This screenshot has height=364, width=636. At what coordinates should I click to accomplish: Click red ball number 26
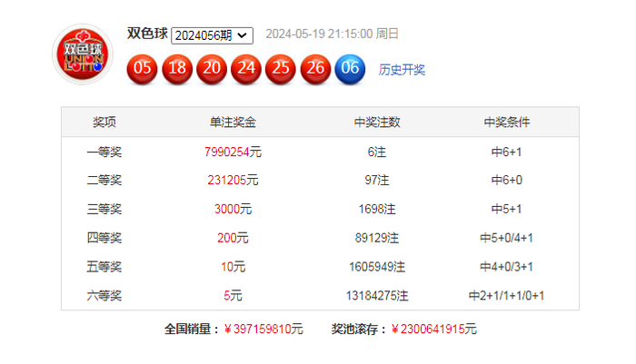pos(315,69)
